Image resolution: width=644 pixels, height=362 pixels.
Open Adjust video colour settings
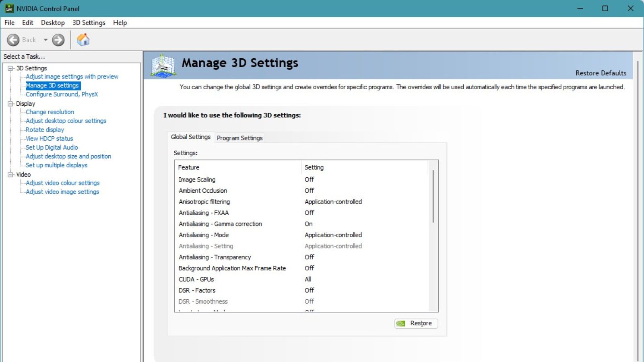(x=63, y=183)
